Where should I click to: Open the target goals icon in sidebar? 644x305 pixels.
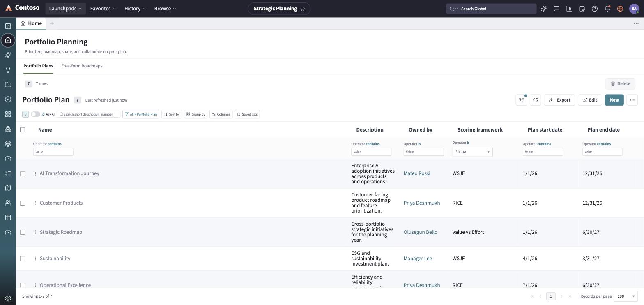(x=8, y=144)
